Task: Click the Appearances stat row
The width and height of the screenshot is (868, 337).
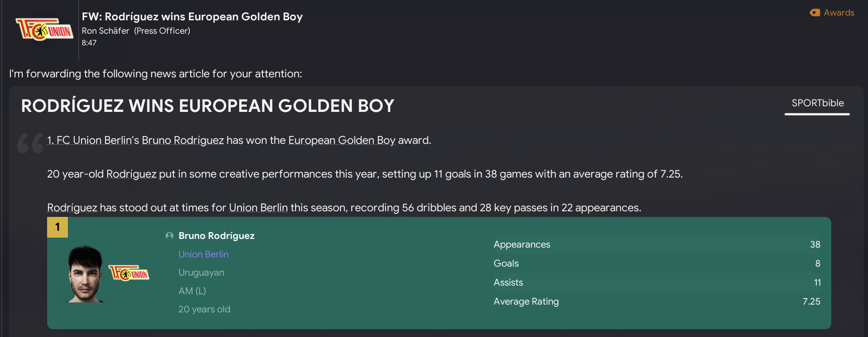Action: pos(656,245)
